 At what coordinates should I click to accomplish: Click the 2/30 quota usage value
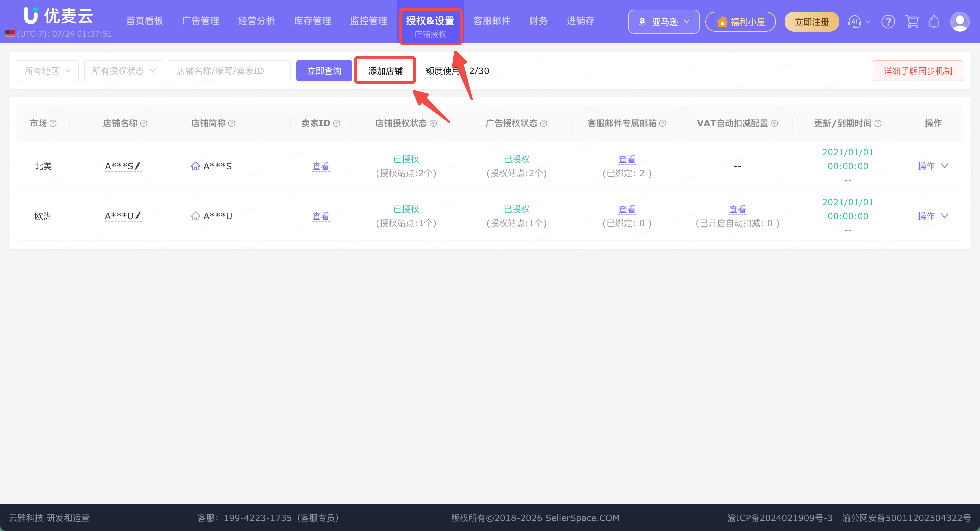(479, 71)
